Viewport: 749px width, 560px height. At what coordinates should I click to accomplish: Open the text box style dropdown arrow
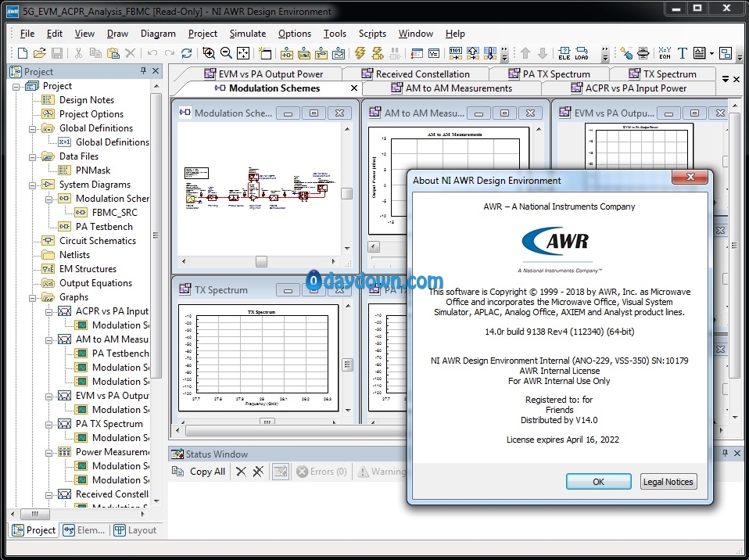(x=711, y=53)
